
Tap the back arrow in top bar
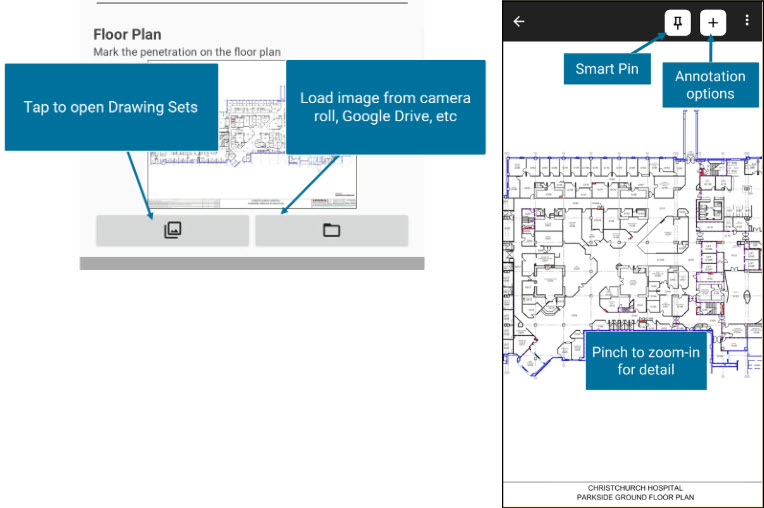[x=519, y=21]
